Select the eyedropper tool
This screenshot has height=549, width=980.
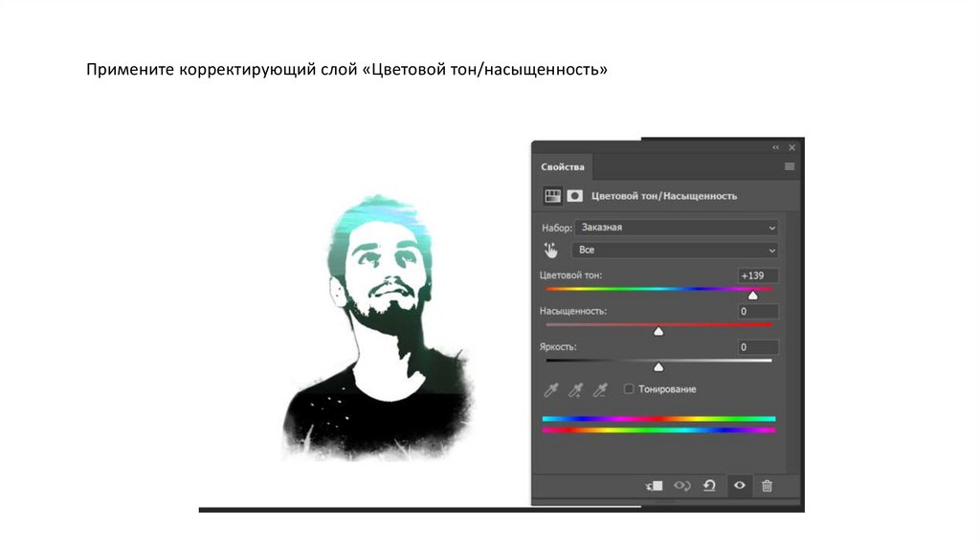(x=550, y=390)
